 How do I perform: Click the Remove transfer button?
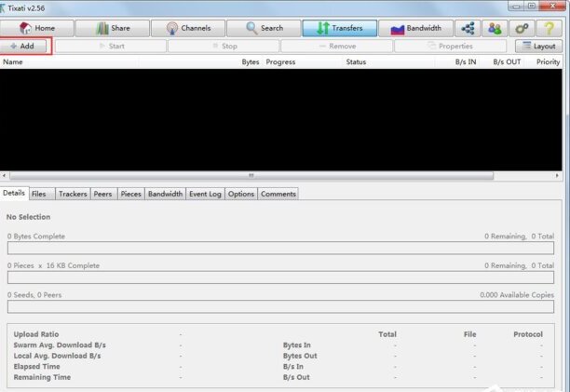tap(337, 47)
